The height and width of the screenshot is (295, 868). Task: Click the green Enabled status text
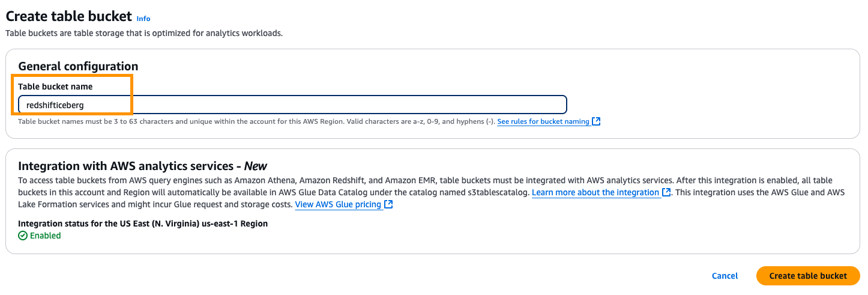coord(46,236)
